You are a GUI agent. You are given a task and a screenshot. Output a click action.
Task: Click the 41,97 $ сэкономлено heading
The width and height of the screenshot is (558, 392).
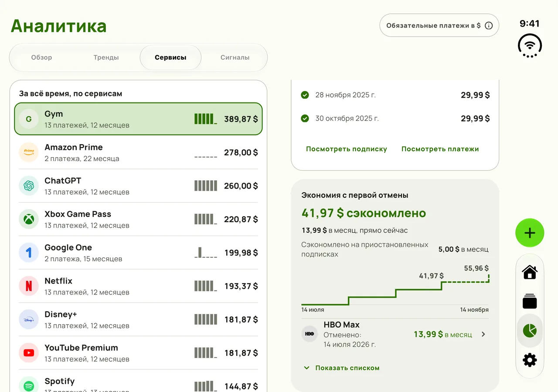(364, 213)
